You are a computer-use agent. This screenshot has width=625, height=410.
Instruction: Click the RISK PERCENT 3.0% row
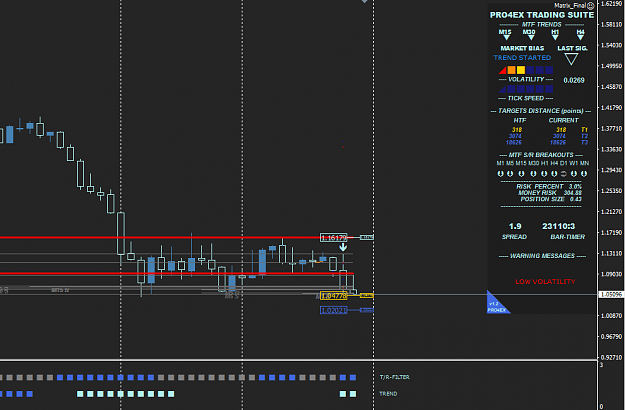click(549, 186)
